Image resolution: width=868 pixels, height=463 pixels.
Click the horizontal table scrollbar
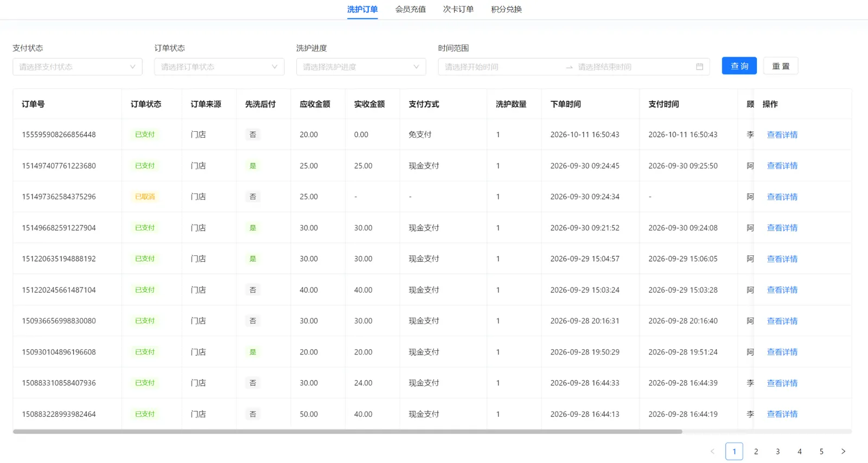click(347, 432)
